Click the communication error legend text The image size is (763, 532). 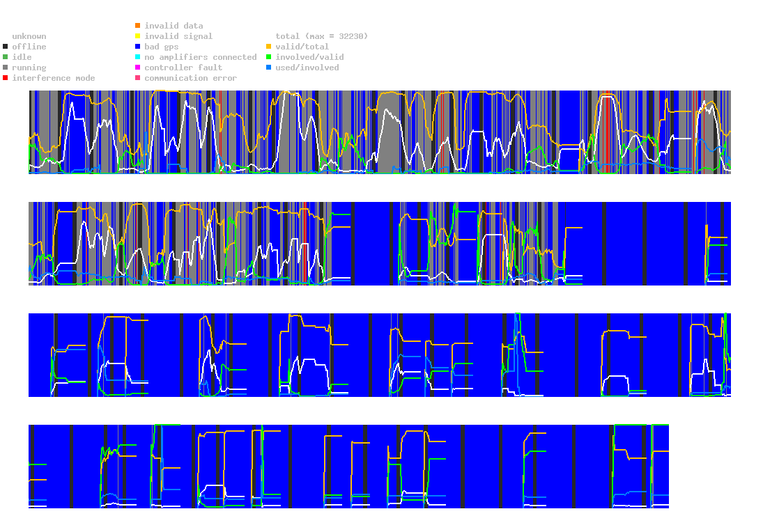coord(191,78)
